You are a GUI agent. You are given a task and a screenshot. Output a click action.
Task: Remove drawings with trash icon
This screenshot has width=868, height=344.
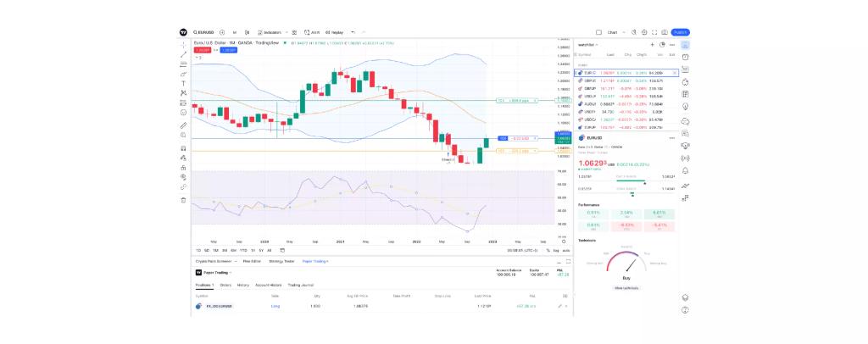coord(183,200)
